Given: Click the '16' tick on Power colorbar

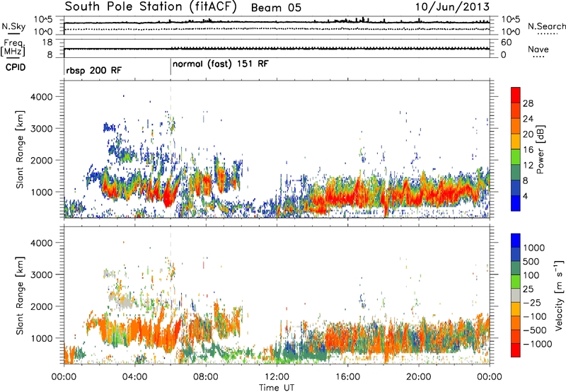Looking at the screenshot, I should click(528, 150).
